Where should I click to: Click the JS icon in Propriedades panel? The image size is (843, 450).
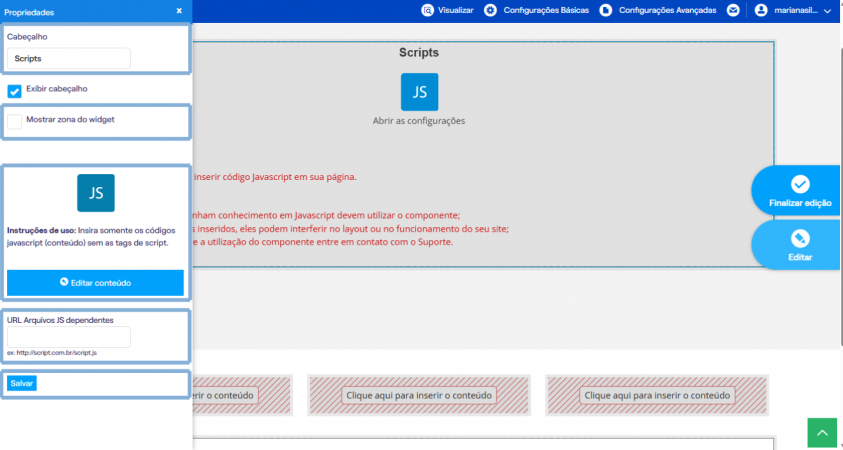(96, 193)
